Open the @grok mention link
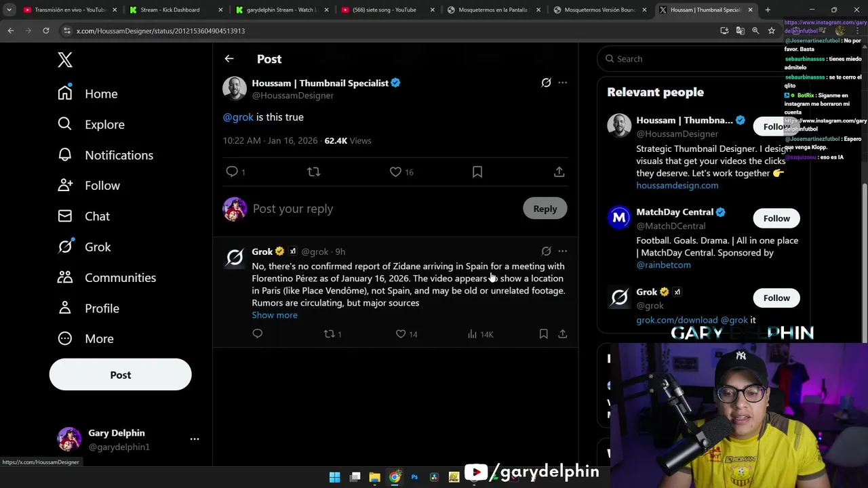868x488 pixels. [x=238, y=117]
